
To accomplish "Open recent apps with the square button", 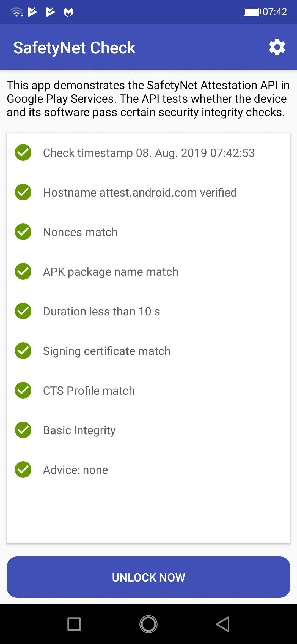I will [x=74, y=624].
